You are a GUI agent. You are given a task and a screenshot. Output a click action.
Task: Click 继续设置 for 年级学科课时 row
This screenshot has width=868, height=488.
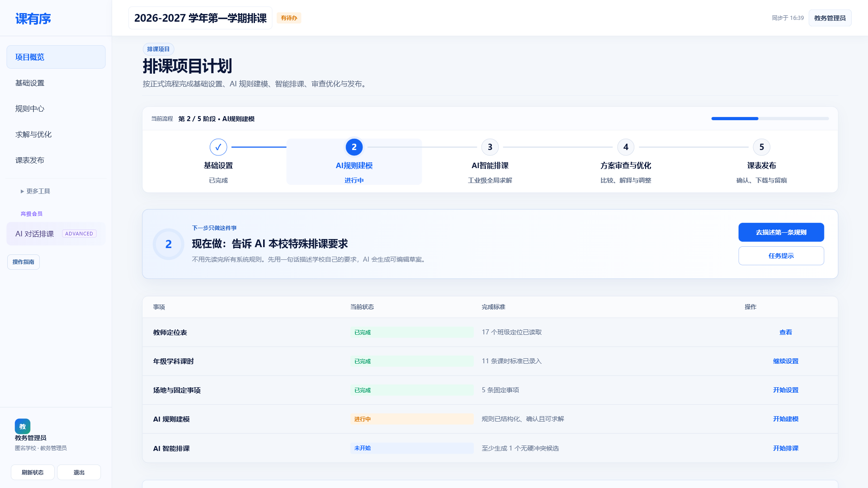coord(786,361)
